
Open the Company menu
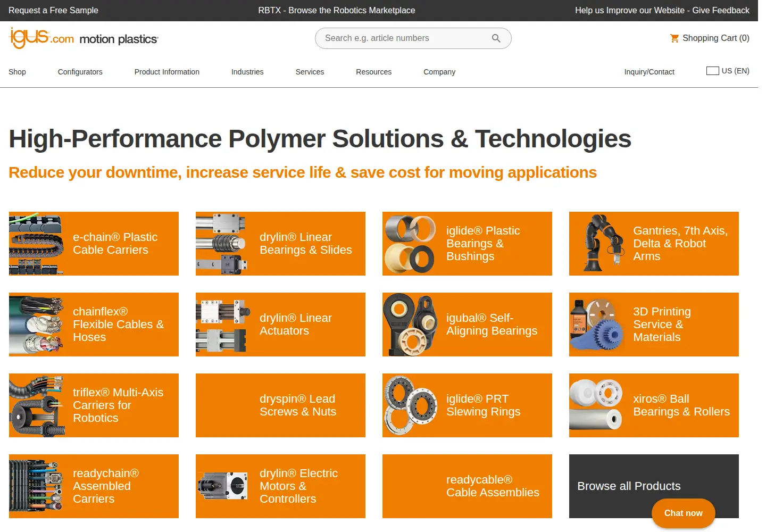439,72
